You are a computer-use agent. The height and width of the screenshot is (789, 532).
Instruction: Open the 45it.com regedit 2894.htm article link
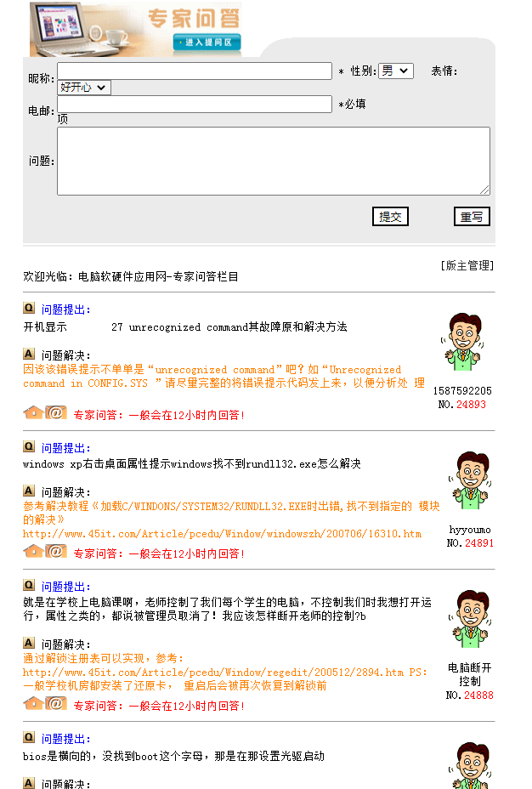coord(213,673)
